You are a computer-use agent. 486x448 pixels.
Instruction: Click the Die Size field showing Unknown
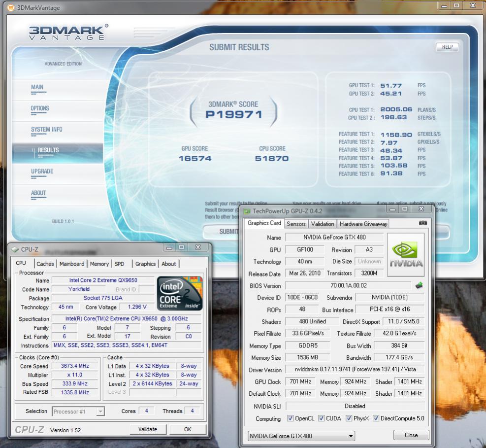coord(369,262)
